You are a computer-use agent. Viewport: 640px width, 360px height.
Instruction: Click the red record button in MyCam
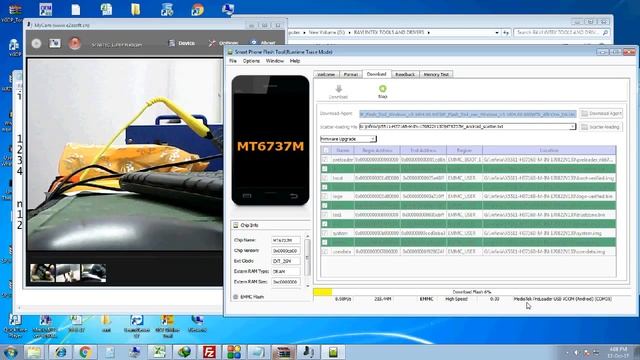tap(75, 43)
